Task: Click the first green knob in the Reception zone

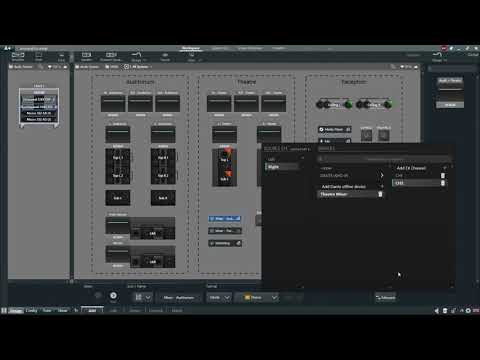Action: 348,104
